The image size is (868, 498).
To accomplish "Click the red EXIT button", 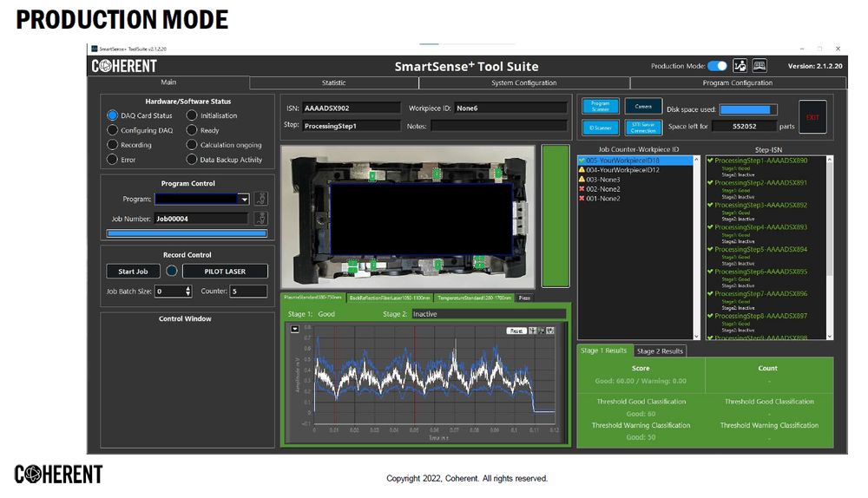I will (812, 117).
